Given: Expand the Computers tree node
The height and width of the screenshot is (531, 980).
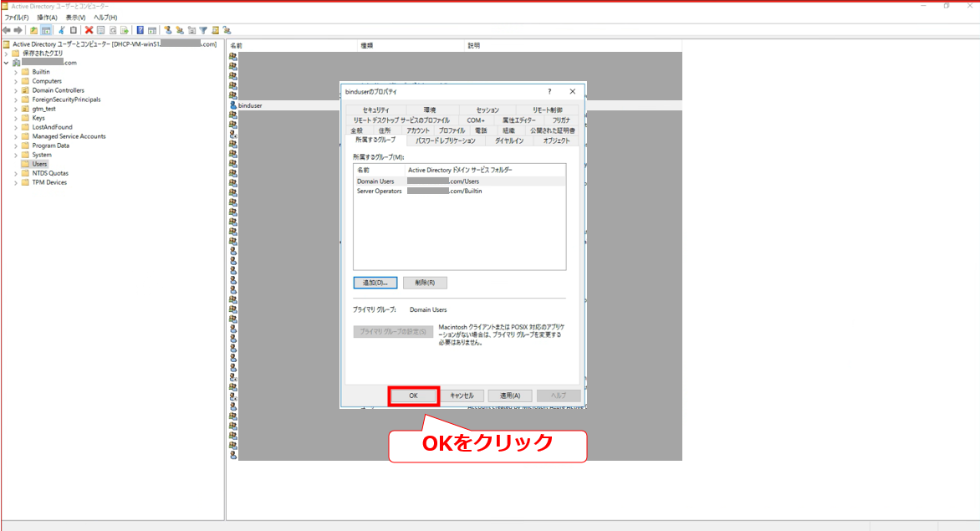Looking at the screenshot, I should pos(16,81).
